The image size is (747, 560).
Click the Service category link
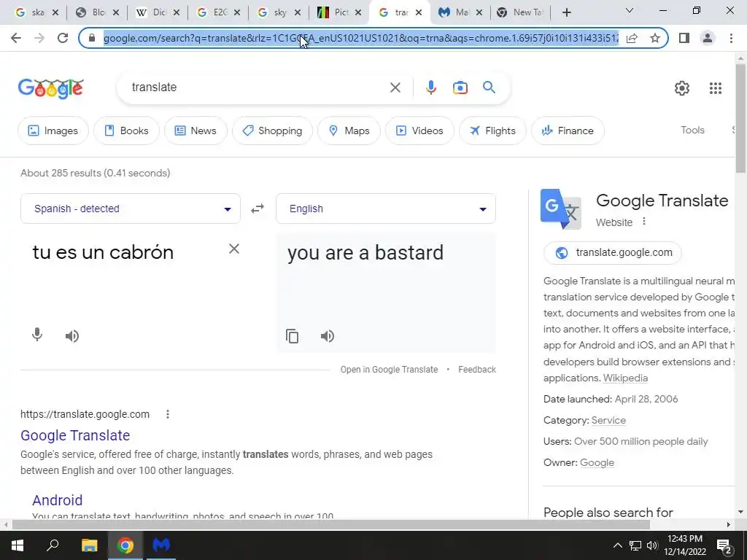point(608,421)
